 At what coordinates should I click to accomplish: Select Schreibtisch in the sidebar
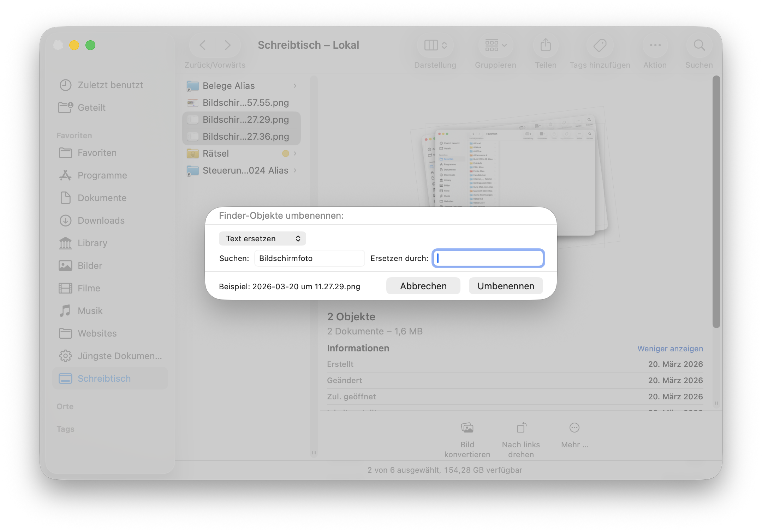click(104, 379)
